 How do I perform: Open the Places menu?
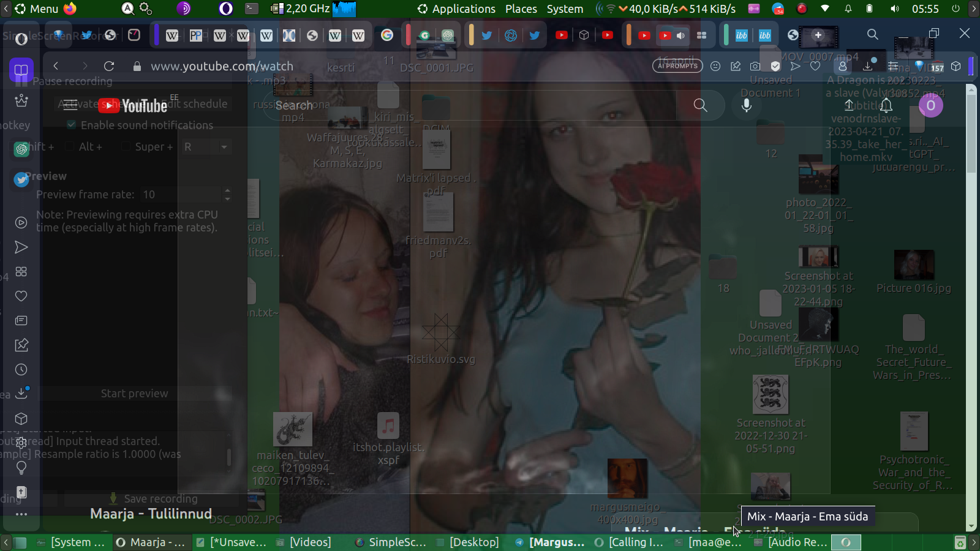pos(521,9)
